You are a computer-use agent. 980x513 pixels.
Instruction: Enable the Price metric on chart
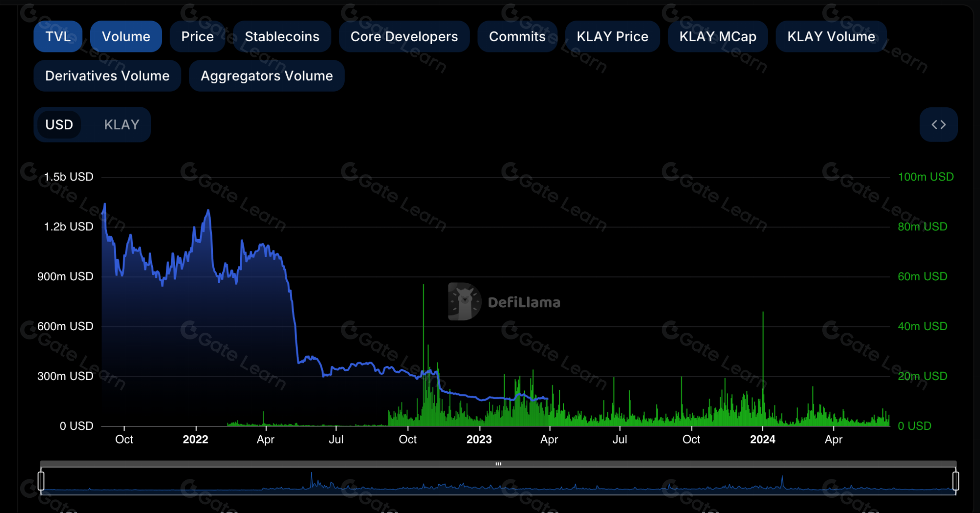pos(197,36)
